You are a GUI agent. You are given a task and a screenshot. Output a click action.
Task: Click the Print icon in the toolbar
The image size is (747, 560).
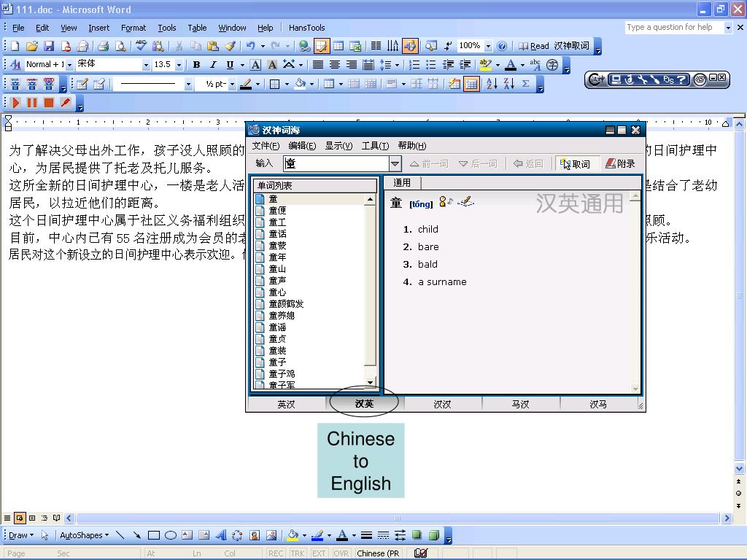(103, 46)
